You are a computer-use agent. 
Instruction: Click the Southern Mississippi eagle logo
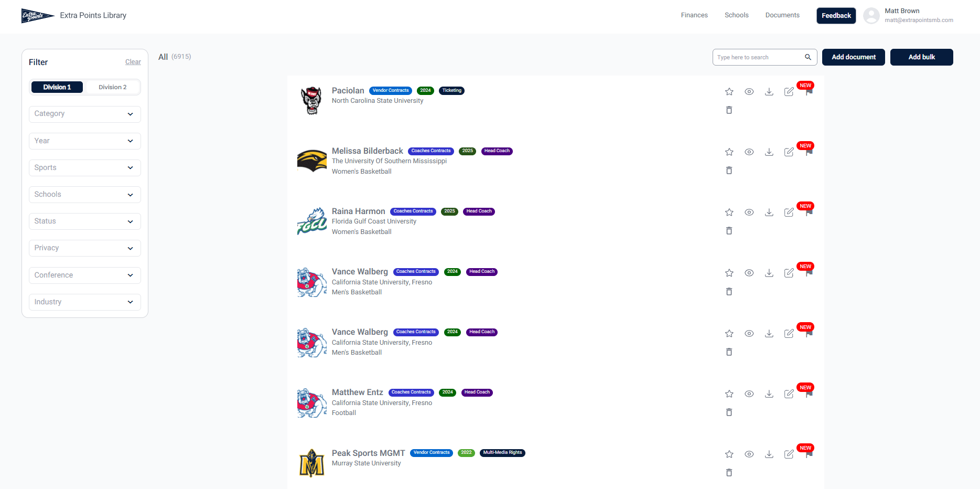point(312,161)
